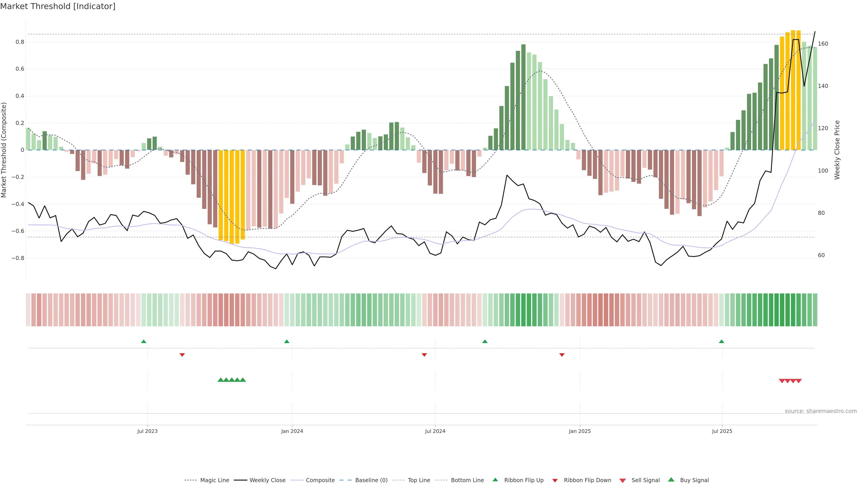Click Ribbon Flip Up legend triangle
The height and width of the screenshot is (488, 868).
point(495,480)
